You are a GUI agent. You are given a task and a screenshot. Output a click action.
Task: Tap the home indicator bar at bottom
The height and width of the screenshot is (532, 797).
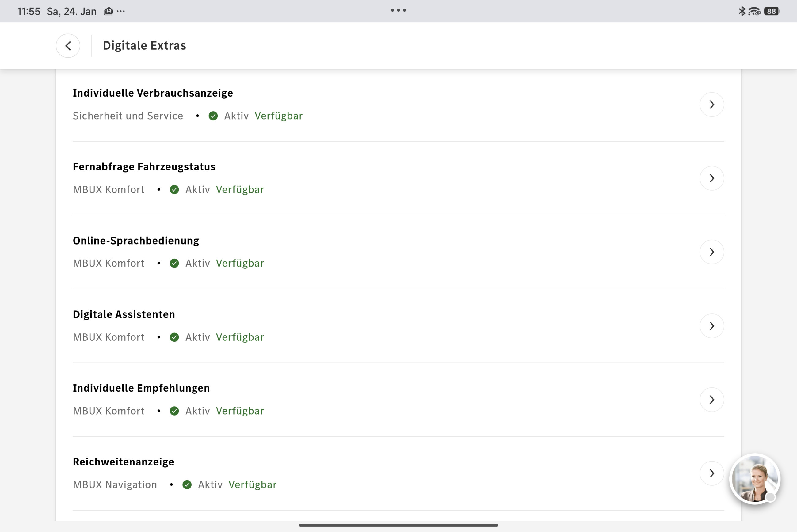tap(398, 525)
